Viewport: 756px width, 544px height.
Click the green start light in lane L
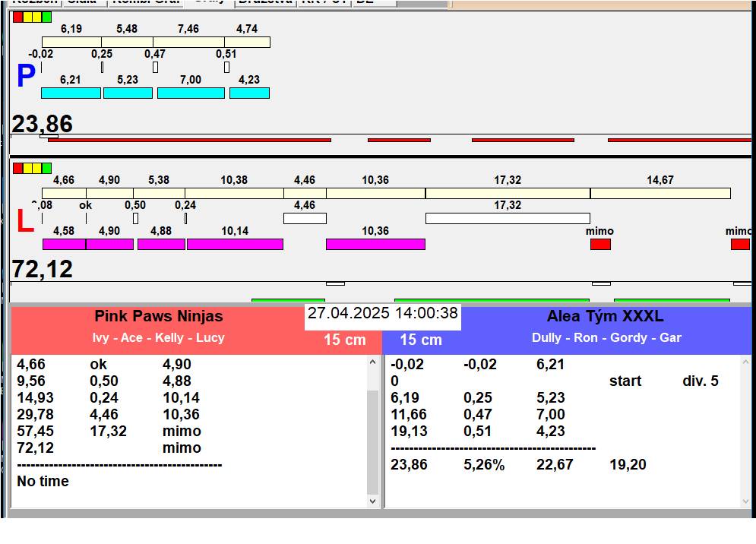[47, 168]
